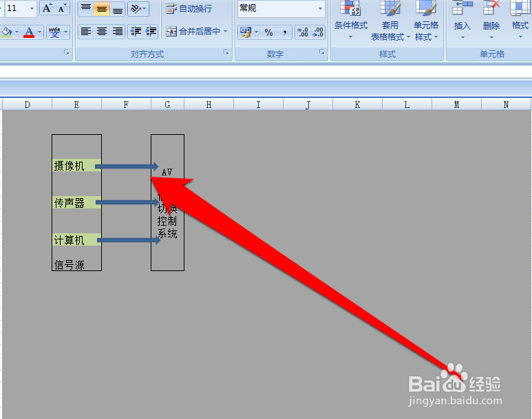The image size is (532, 419).
Task: Apply comma style format
Action: 285,32
